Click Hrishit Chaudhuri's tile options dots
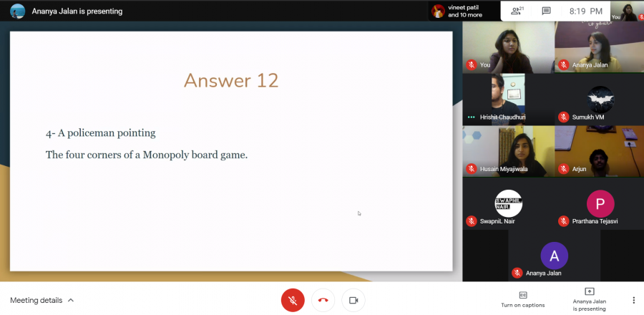Image resolution: width=644 pixels, height=315 pixels. [471, 117]
